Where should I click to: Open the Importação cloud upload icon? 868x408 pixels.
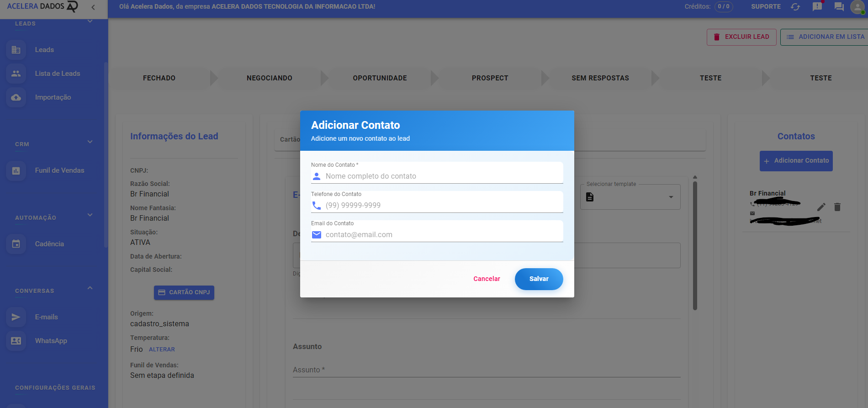tap(16, 97)
